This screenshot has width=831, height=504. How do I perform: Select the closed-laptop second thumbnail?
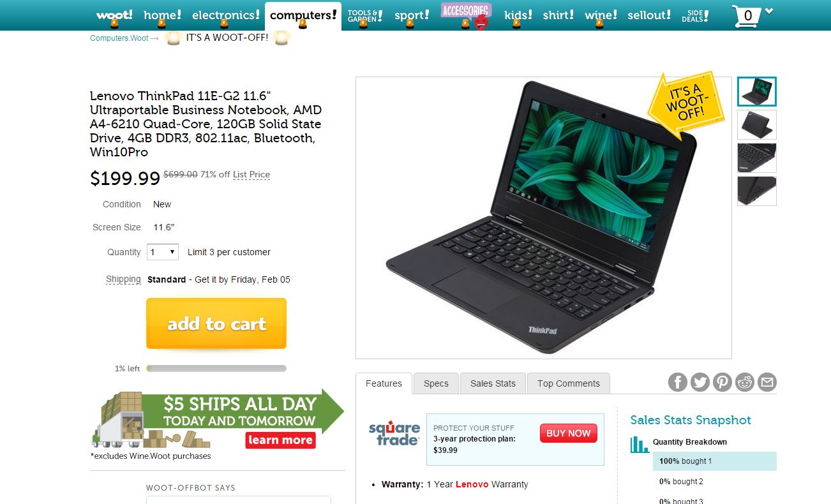pos(757,124)
